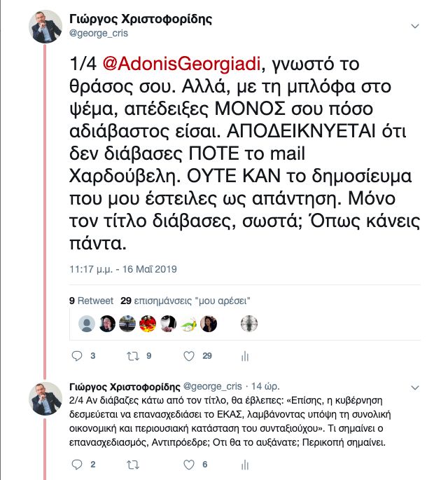
Task: Expand the 2/4 tweet's chevron menu
Action: pos(415,386)
